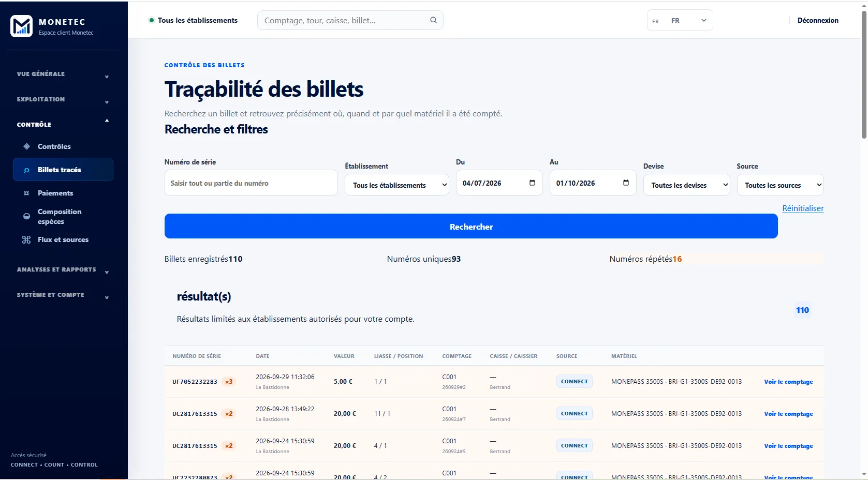Viewport: 868px width, 480px height.
Task: Click the CONTRÔLE DES BILLETS breadcrumb label
Action: 204,65
